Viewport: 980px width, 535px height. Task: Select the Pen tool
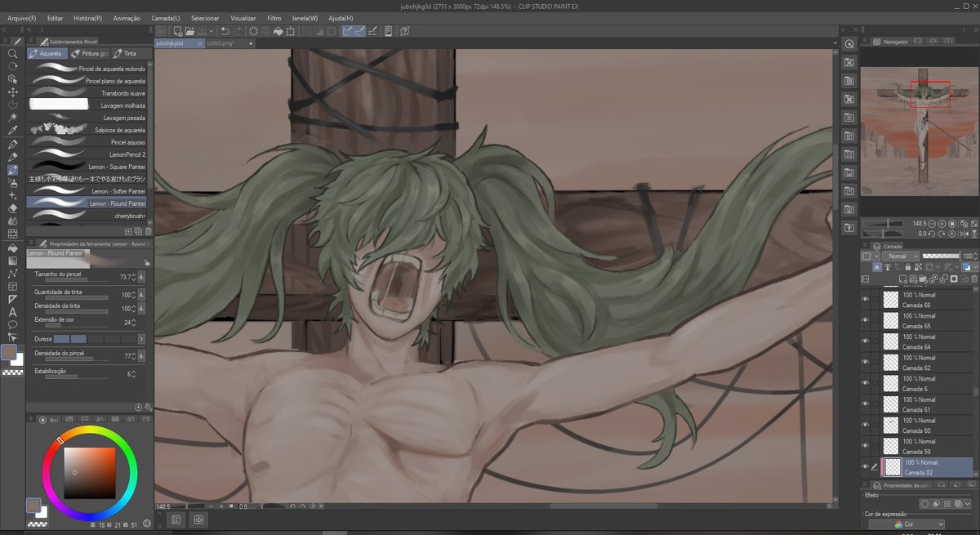pos(12,144)
